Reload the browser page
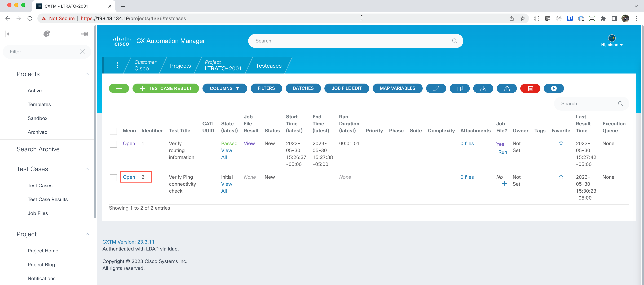The width and height of the screenshot is (644, 285). pos(30,18)
